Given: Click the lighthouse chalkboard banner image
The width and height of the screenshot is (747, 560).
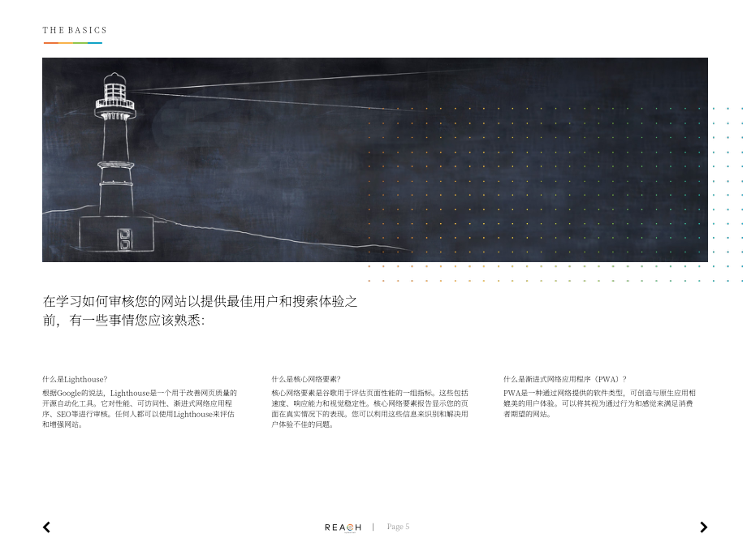Looking at the screenshot, I should (x=375, y=160).
